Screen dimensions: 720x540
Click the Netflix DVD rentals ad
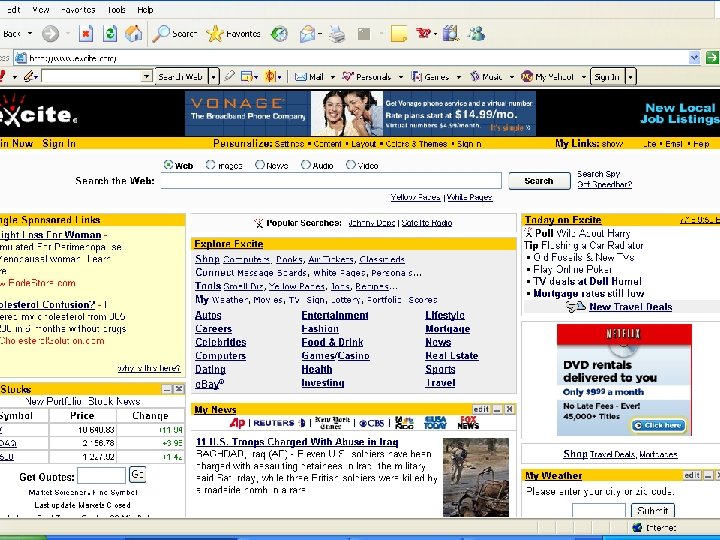pyautogui.click(x=624, y=380)
